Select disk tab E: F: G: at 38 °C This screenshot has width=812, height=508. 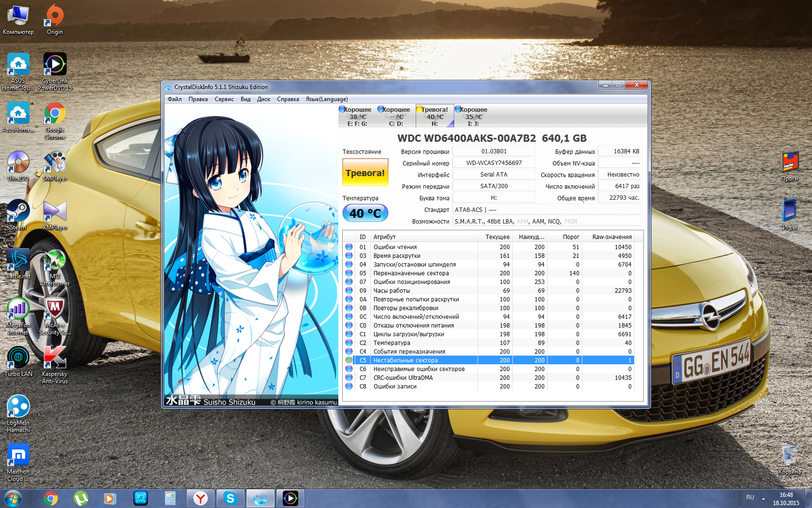[357, 116]
